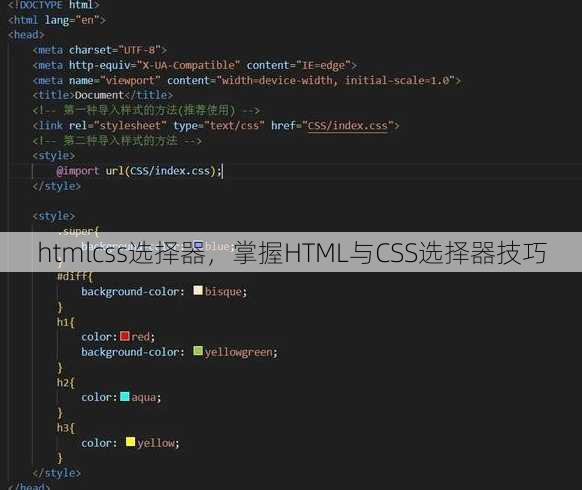The image size is (582, 490).
Task: Click the #diff selector
Action: (x=72, y=276)
